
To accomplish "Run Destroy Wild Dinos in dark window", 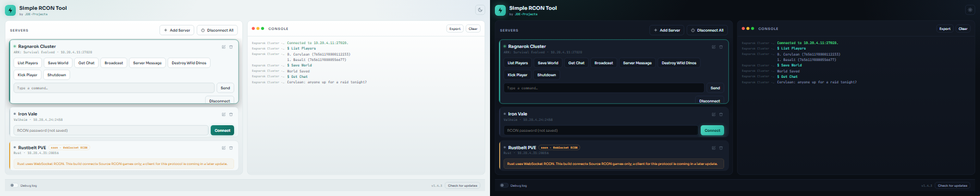I will (x=679, y=63).
